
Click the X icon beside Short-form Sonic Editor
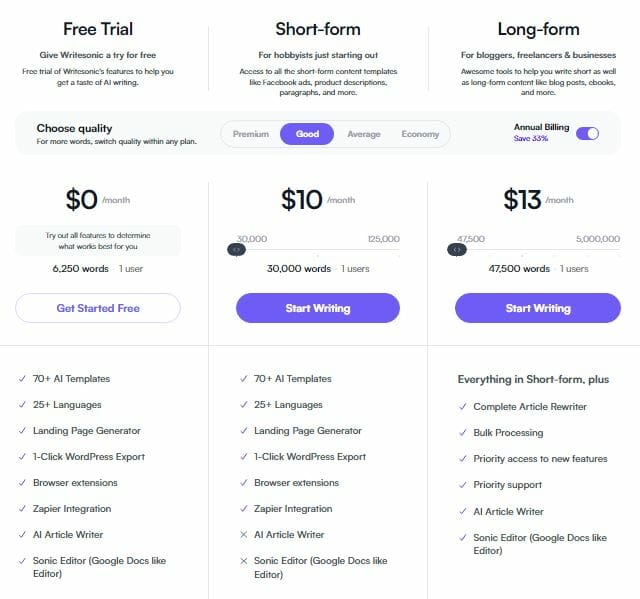(x=244, y=561)
